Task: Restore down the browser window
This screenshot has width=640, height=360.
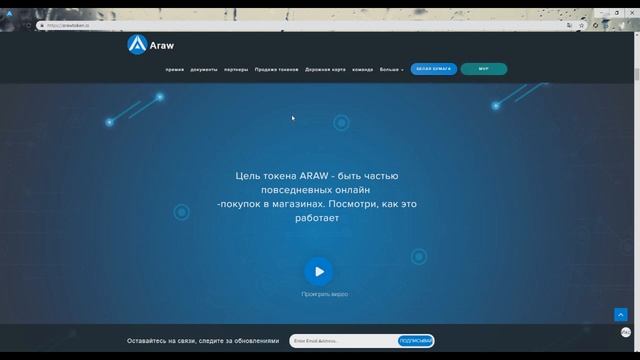Action: pos(617,13)
